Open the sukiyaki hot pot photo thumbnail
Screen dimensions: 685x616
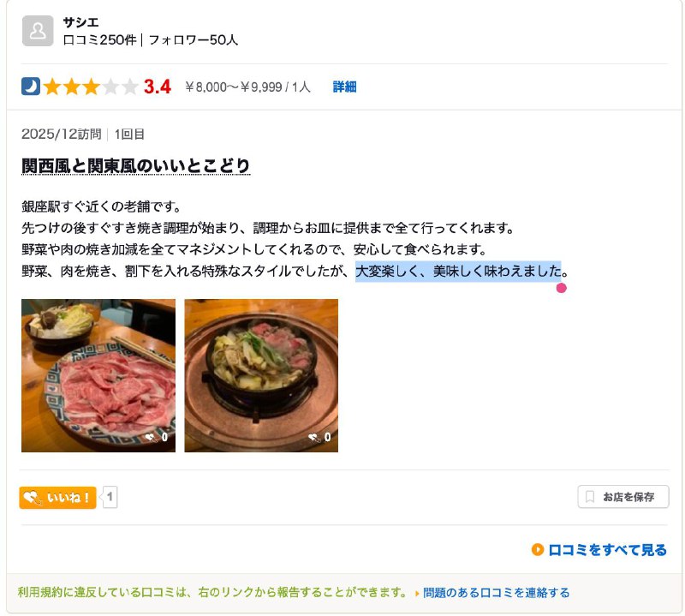(x=261, y=374)
